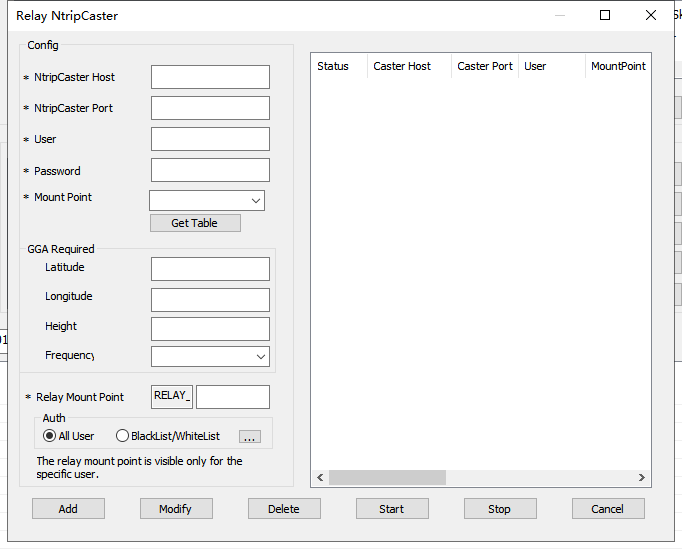
Task: Click the Height input field
Action: (x=211, y=329)
